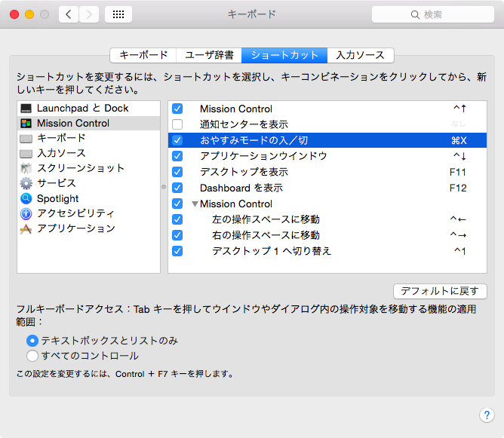Click the F12 shortcut value

click(x=458, y=188)
